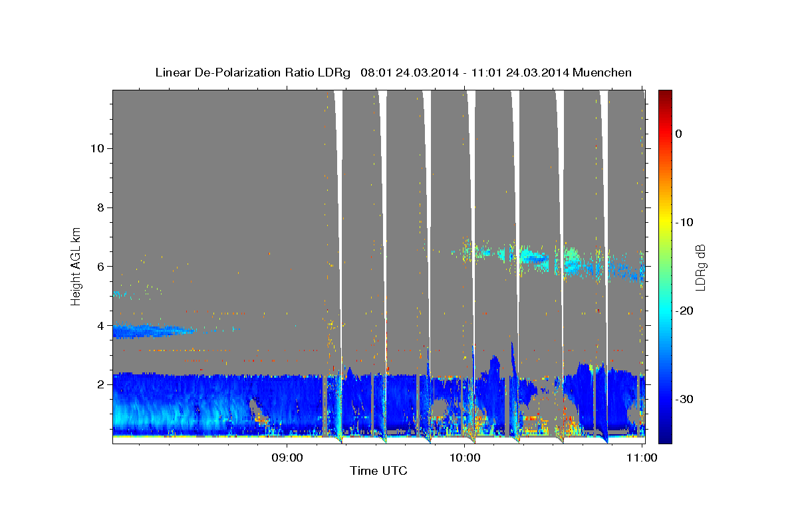798x532 pixels.
Task: Click the height axis label '6'
Action: point(99,267)
